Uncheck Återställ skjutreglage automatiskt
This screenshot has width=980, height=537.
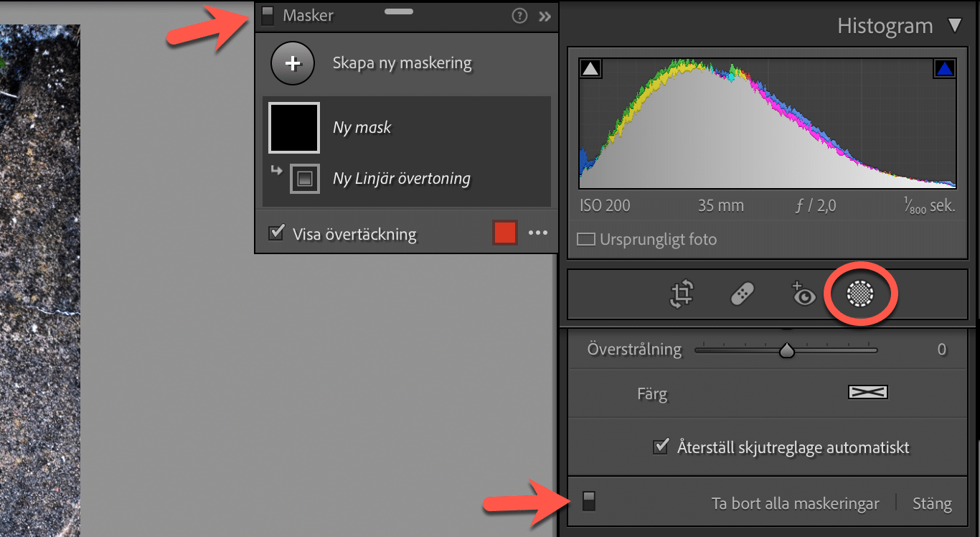click(661, 447)
